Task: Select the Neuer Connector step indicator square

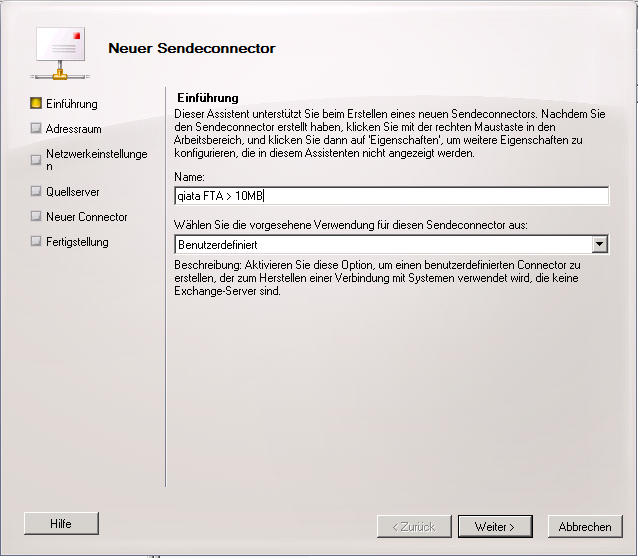Action: 36,216
